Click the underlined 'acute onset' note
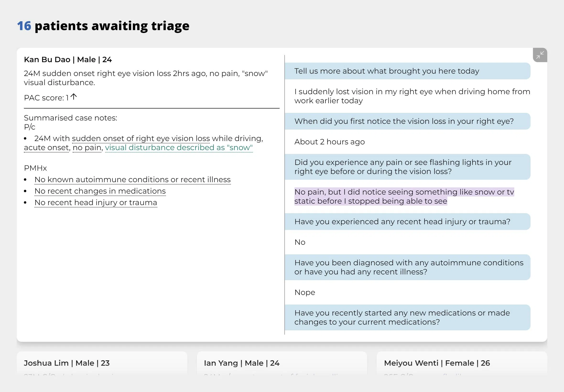 [x=46, y=148]
